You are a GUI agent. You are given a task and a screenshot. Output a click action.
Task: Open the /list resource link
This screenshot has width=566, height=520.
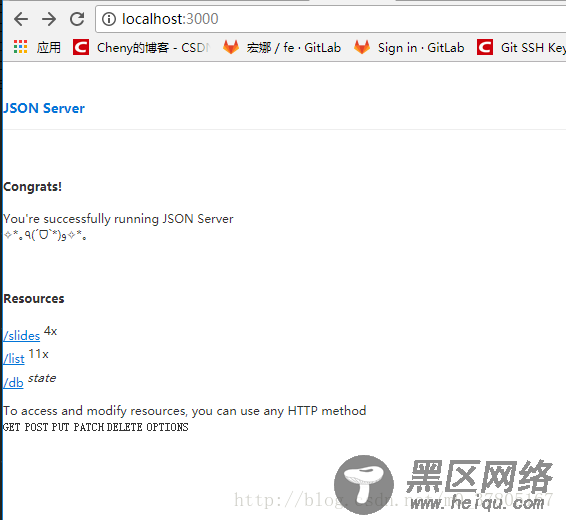pos(14,359)
